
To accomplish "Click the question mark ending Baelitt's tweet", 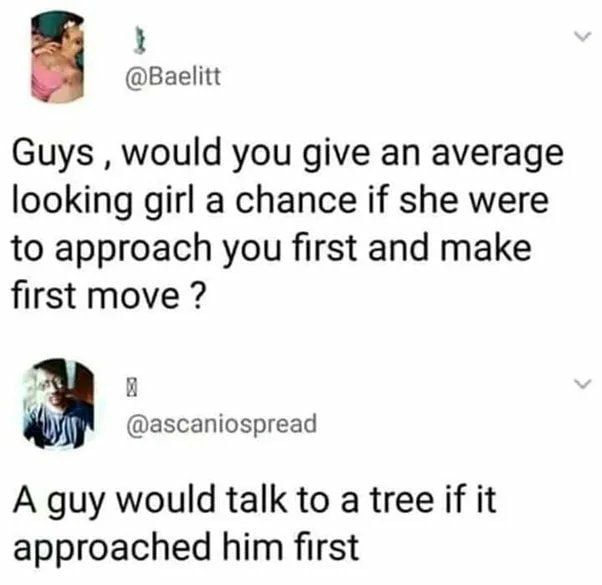I will point(196,295).
